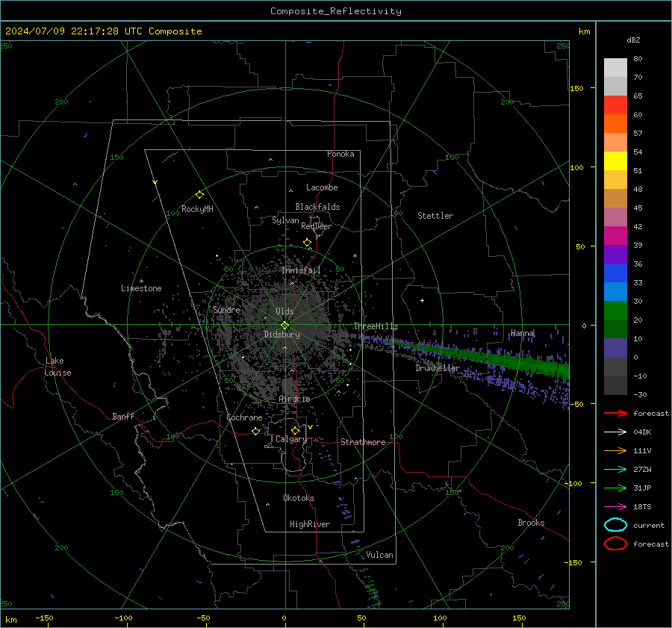672x628 pixels.
Task: Click the dBZ legend heading
Action: (x=633, y=40)
